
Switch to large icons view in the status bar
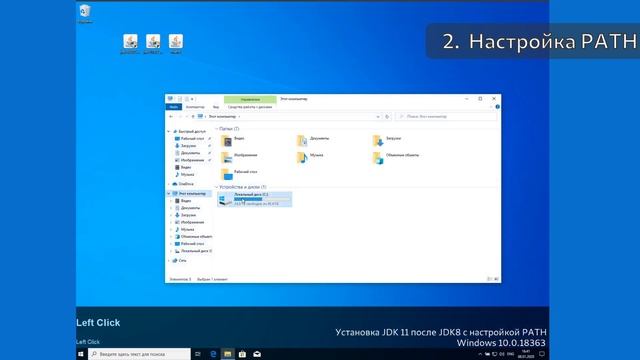point(496,279)
